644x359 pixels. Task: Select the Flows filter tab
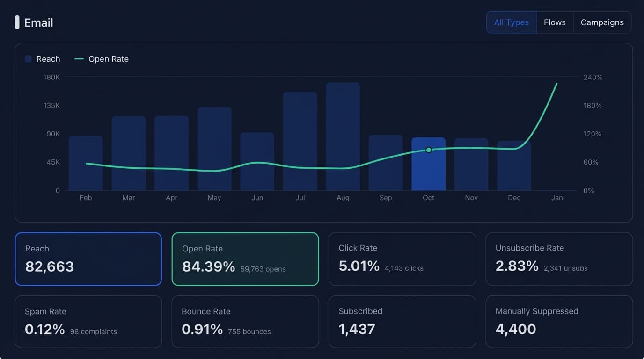(555, 22)
